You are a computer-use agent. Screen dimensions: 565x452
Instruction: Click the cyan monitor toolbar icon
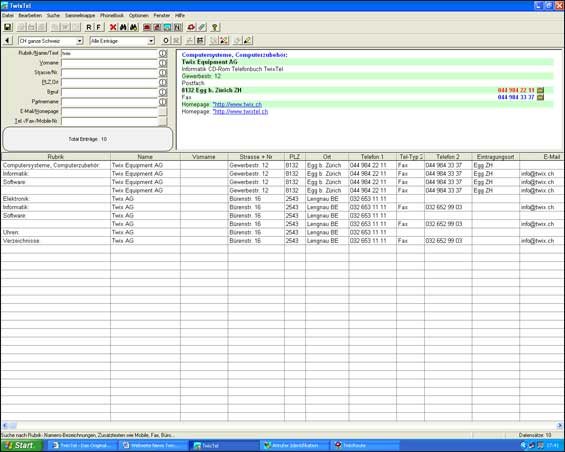[x=167, y=27]
